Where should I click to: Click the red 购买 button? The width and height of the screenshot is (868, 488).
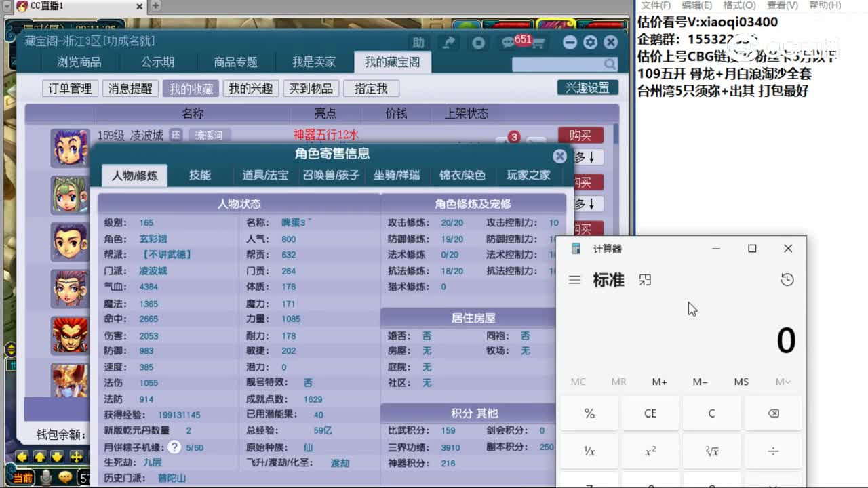pos(582,135)
